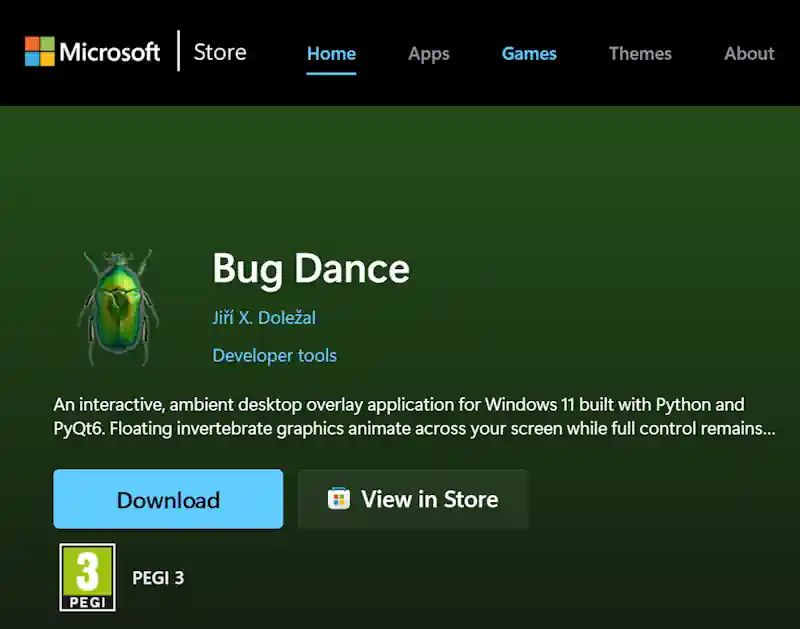800x629 pixels.
Task: Open the Developer tools category link
Action: click(x=274, y=356)
